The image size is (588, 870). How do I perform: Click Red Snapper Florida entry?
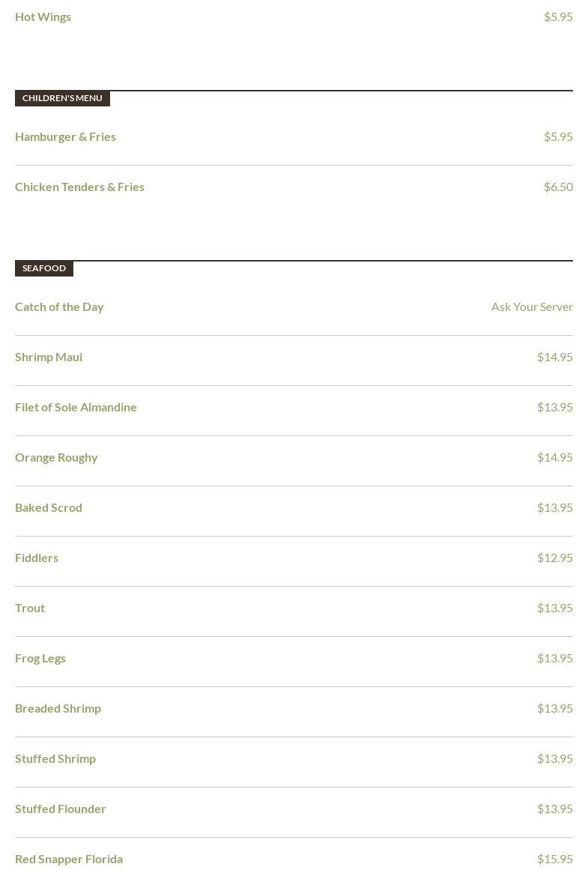[x=69, y=860]
